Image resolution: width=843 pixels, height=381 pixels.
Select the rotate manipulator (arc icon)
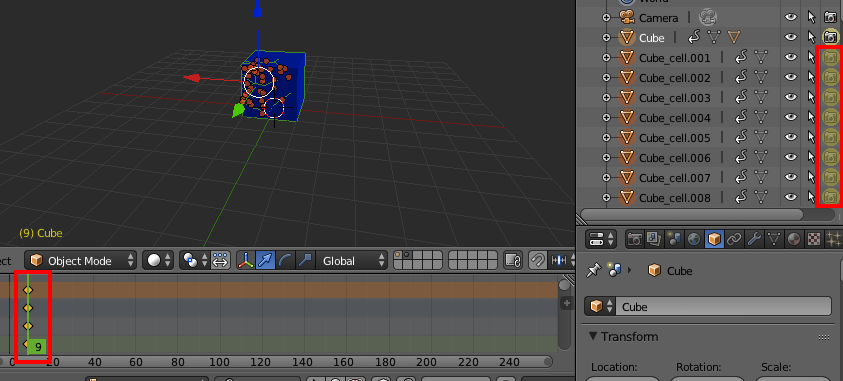(x=285, y=261)
